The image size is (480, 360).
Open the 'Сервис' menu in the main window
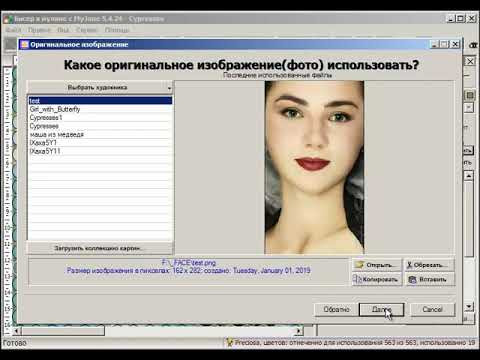[87, 30]
